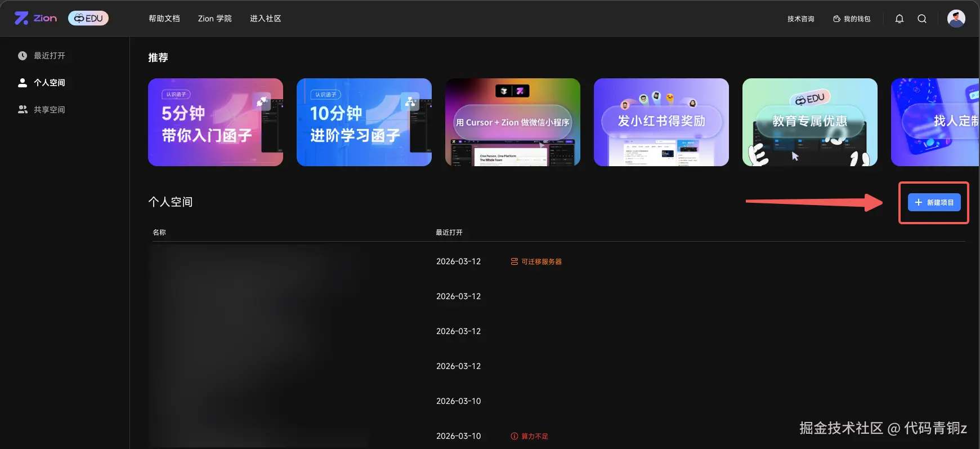The height and width of the screenshot is (449, 980).
Task: Open the 5分钟带你入门函子 card
Action: [216, 122]
